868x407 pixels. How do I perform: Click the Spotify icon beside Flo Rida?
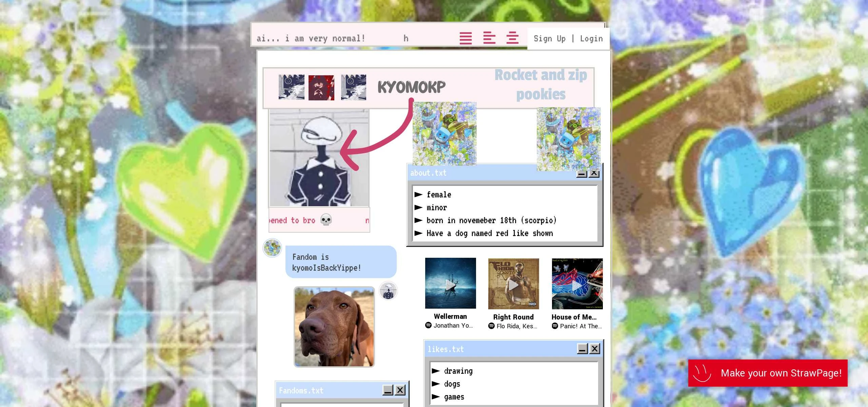[491, 326]
